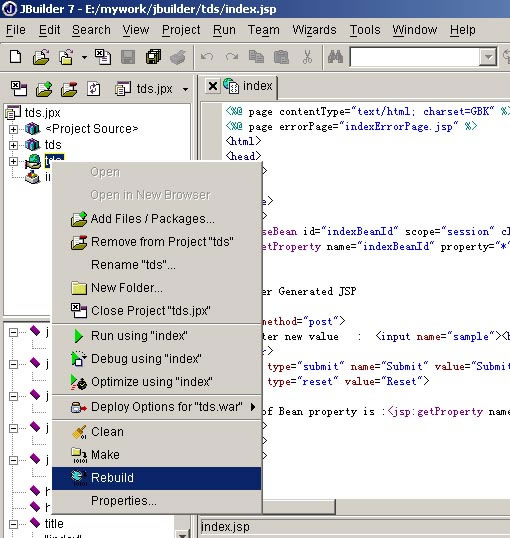This screenshot has height=538, width=510.
Task: Click the Save All toolbar icon
Action: pos(153,57)
